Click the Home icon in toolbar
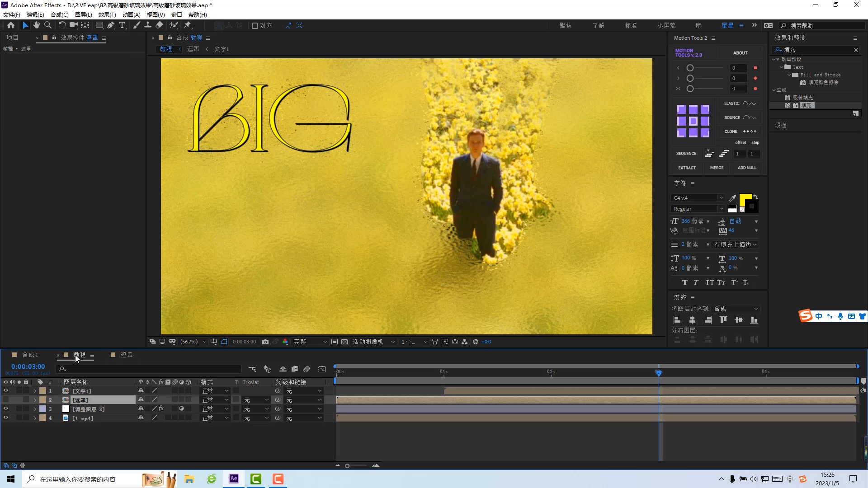 pyautogui.click(x=11, y=25)
